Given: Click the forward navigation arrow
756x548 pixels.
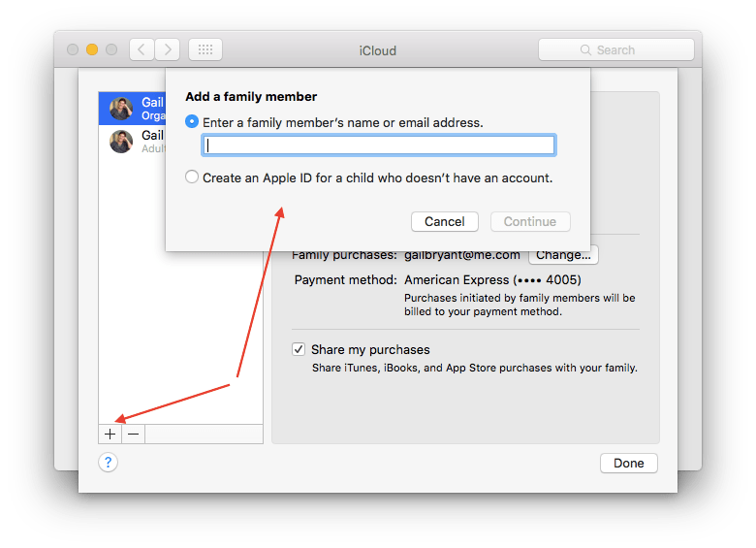Looking at the screenshot, I should [168, 49].
